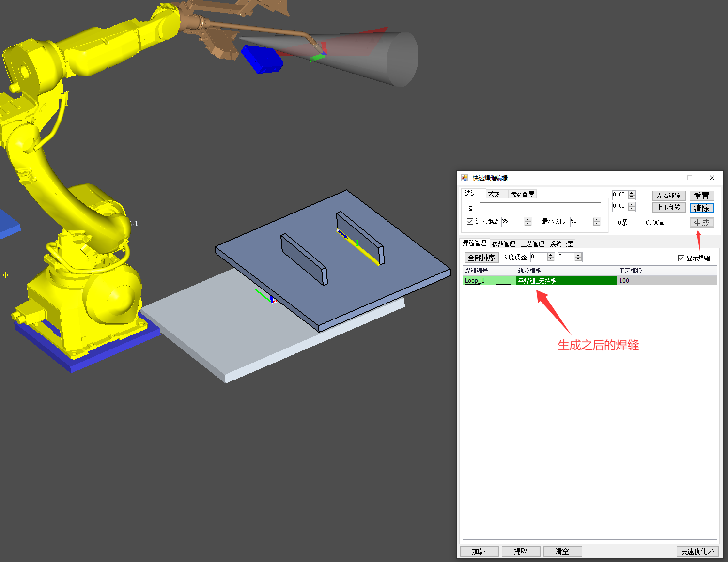Viewport: 728px width, 562px height.
Task: Toggle the 过孔距离 checkbox
Action: tap(470, 221)
